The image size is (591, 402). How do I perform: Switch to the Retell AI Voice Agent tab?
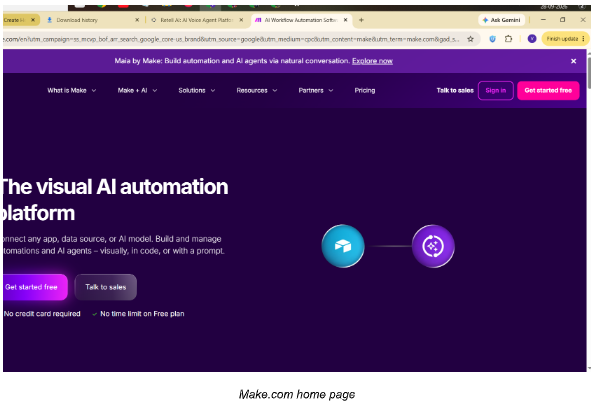pyautogui.click(x=197, y=20)
